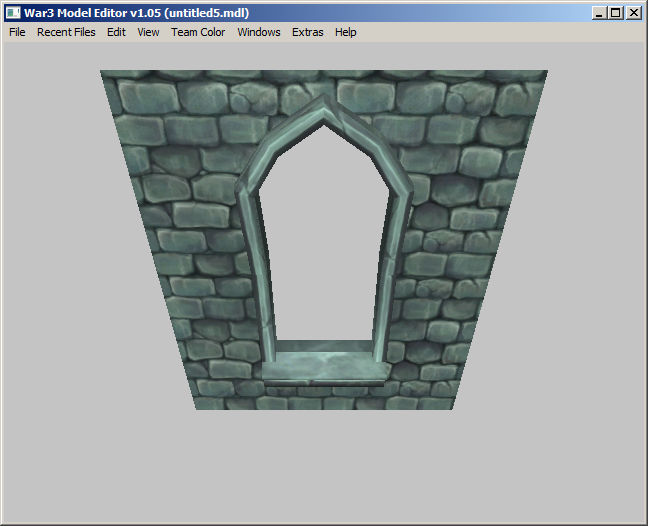Open the Team Color menu
The width and height of the screenshot is (648, 526).
click(198, 32)
